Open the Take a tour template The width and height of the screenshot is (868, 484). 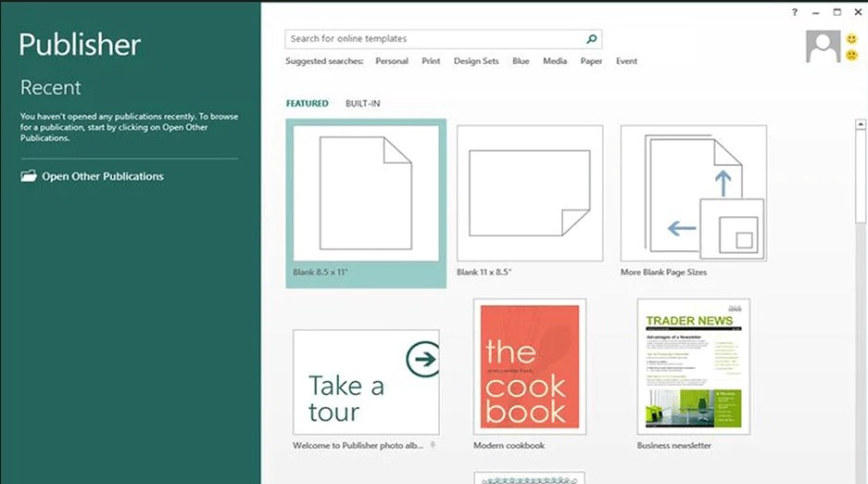click(x=366, y=382)
